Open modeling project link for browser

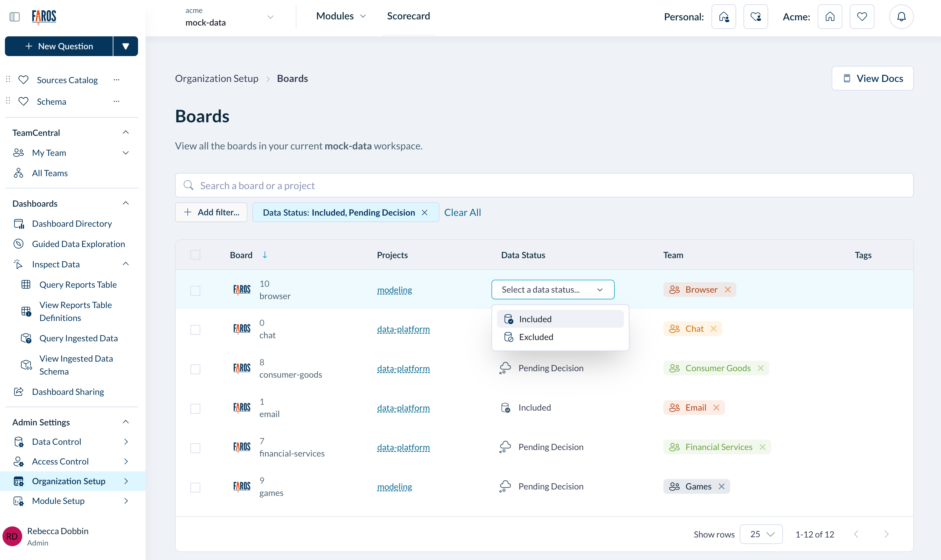tap(394, 290)
